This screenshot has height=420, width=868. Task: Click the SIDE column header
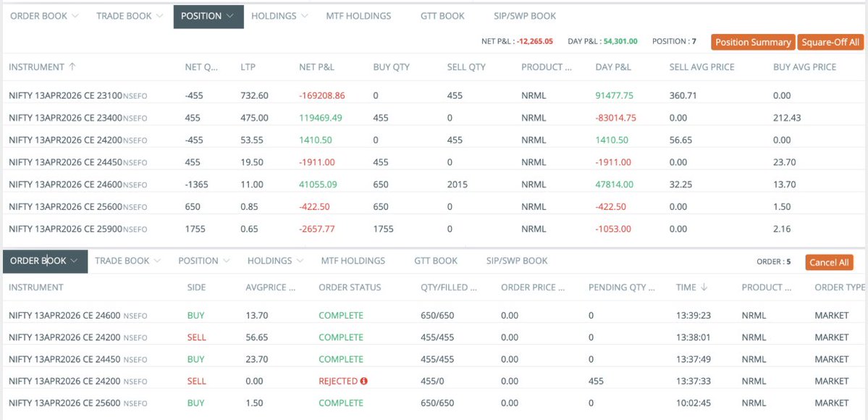[x=196, y=287]
